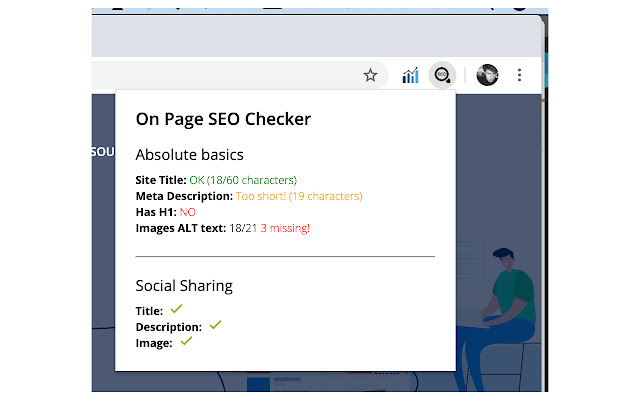Click the Has H1 label

coord(156,212)
